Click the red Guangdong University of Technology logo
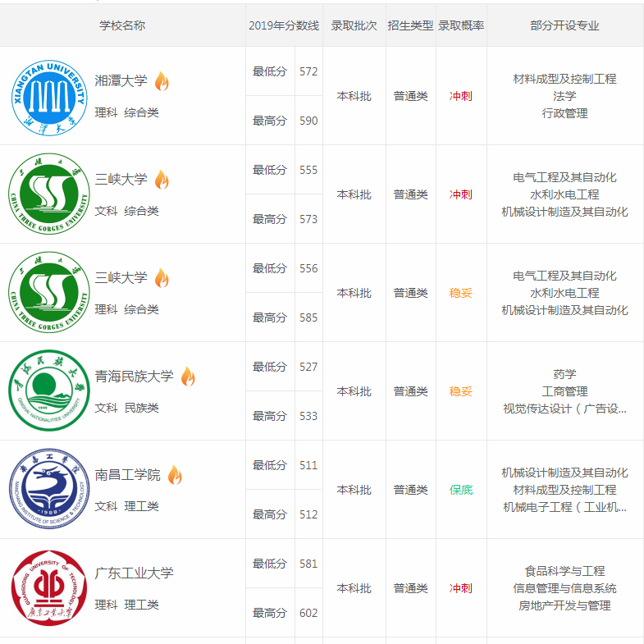644x644 pixels. click(49, 588)
